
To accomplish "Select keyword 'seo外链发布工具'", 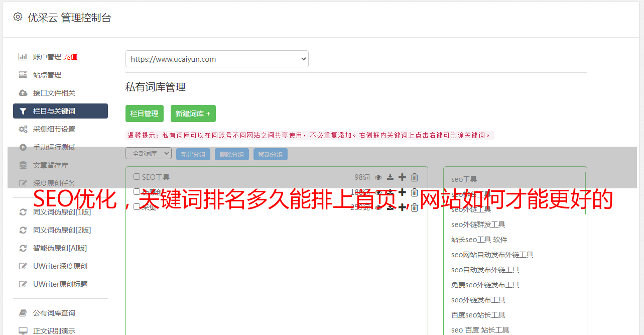I will [478, 300].
